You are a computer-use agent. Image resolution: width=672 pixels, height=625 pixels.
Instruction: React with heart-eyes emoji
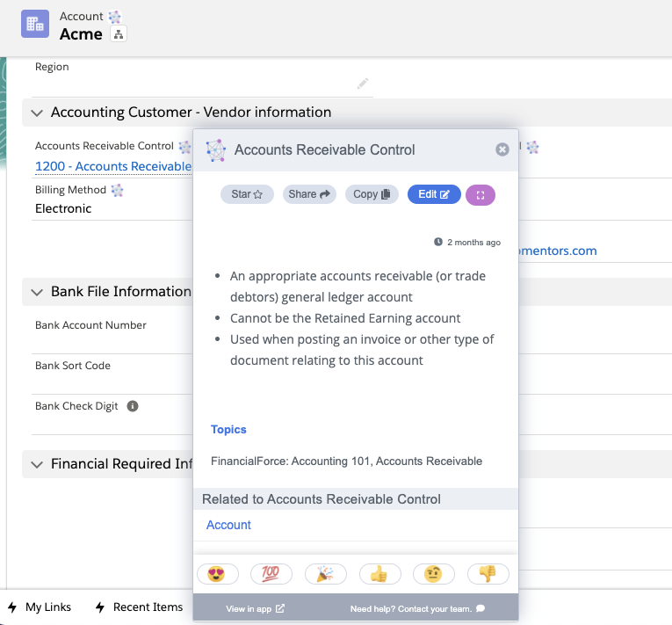(x=218, y=574)
